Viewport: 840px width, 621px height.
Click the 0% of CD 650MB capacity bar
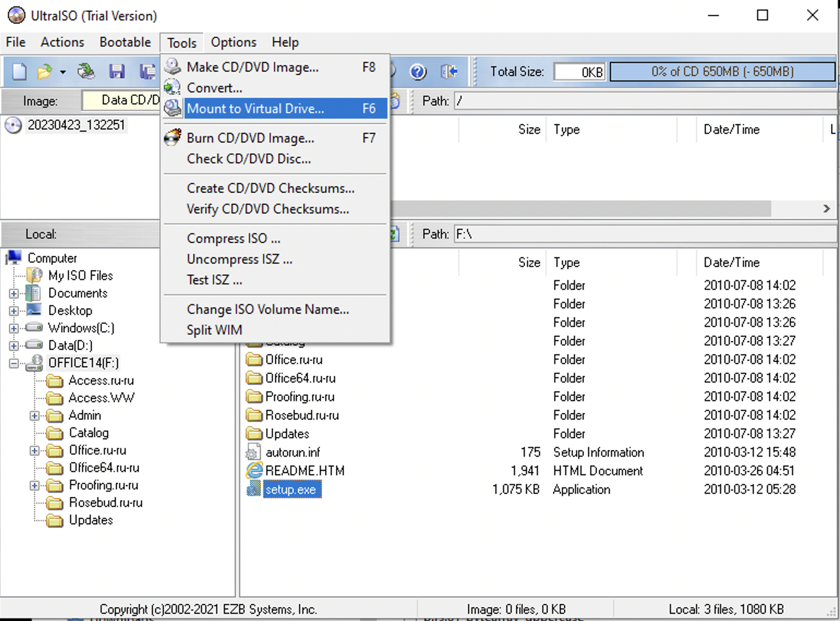tap(722, 71)
